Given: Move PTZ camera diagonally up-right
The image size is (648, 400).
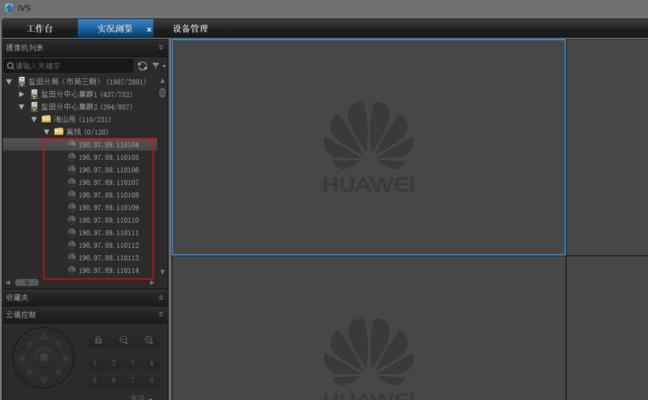Looking at the screenshot, I should 58,344.
